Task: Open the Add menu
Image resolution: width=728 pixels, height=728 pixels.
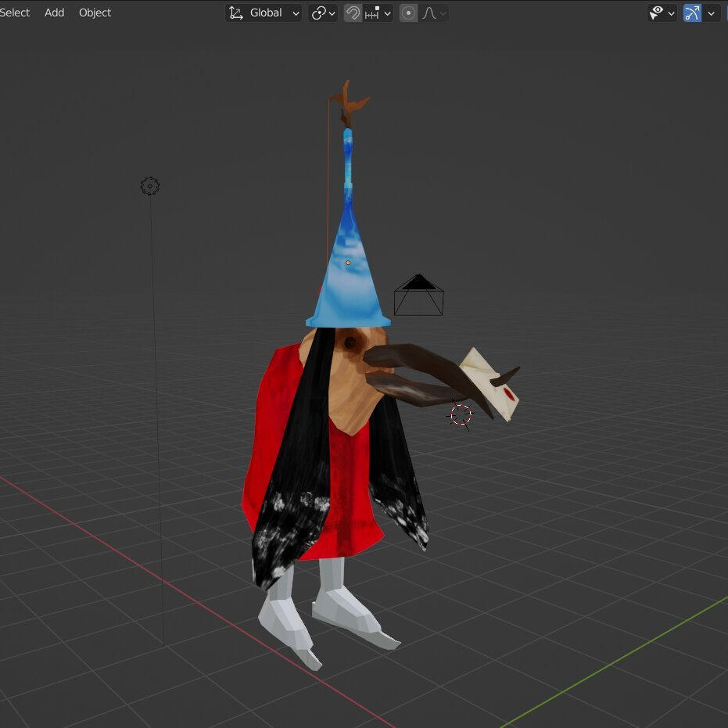Action: tap(55, 13)
